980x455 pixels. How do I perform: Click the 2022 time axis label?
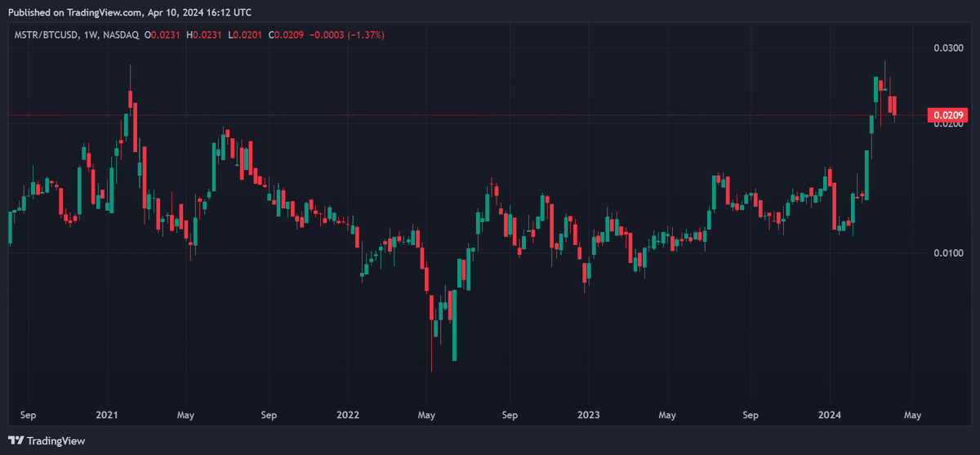coord(349,415)
